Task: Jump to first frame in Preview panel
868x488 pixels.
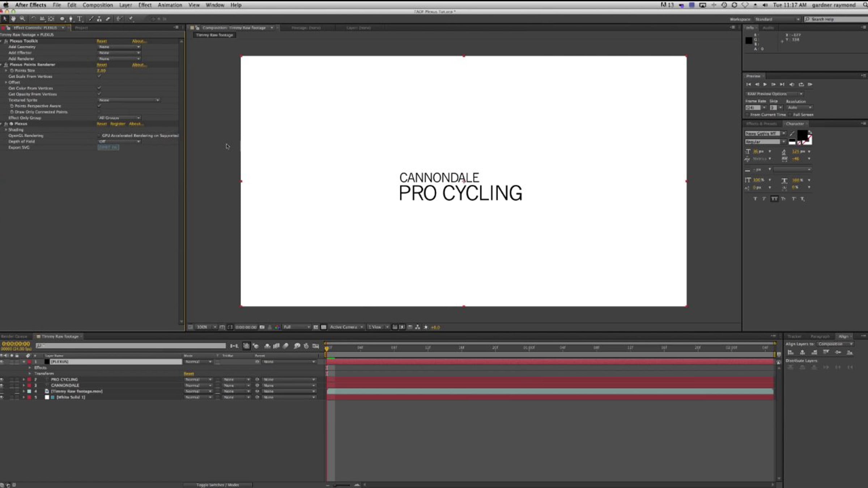Action: tap(748, 85)
